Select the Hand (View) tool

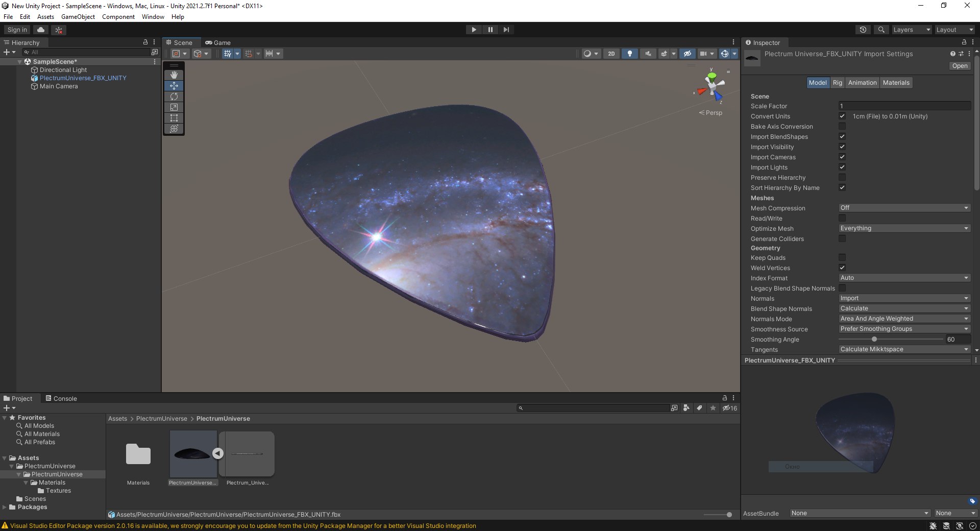(x=174, y=75)
